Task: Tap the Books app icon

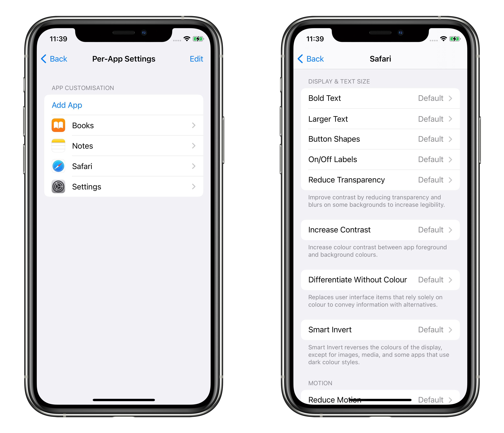Action: click(58, 125)
